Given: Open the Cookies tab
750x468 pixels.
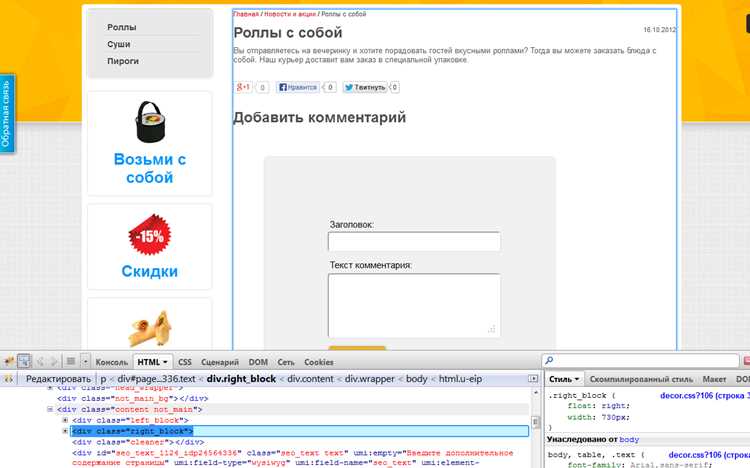Looking at the screenshot, I should [319, 362].
